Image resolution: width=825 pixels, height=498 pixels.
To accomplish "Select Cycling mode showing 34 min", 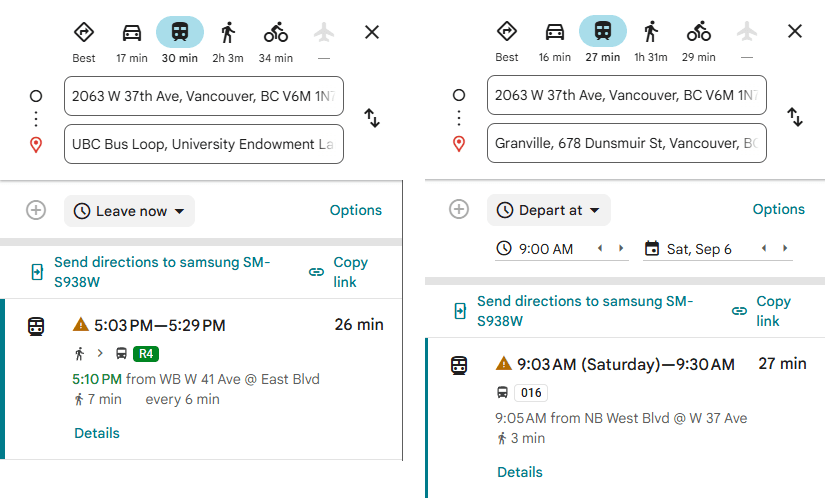I will (x=276, y=42).
